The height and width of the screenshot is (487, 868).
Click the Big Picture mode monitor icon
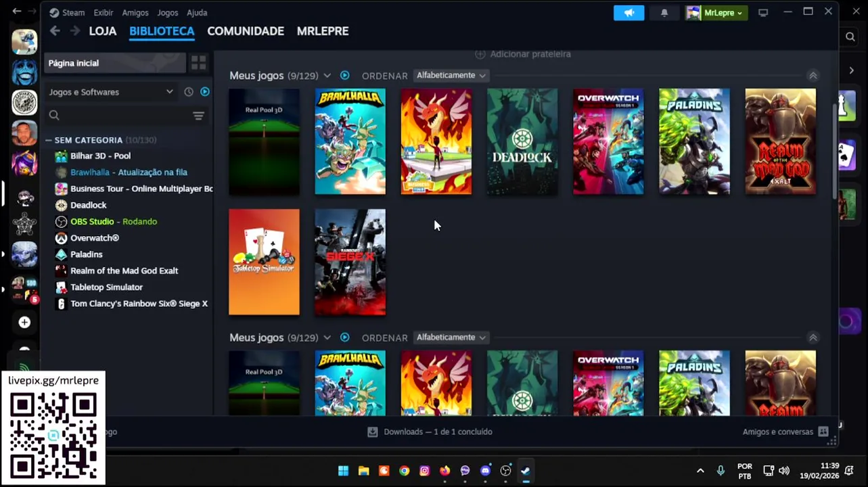pyautogui.click(x=763, y=13)
